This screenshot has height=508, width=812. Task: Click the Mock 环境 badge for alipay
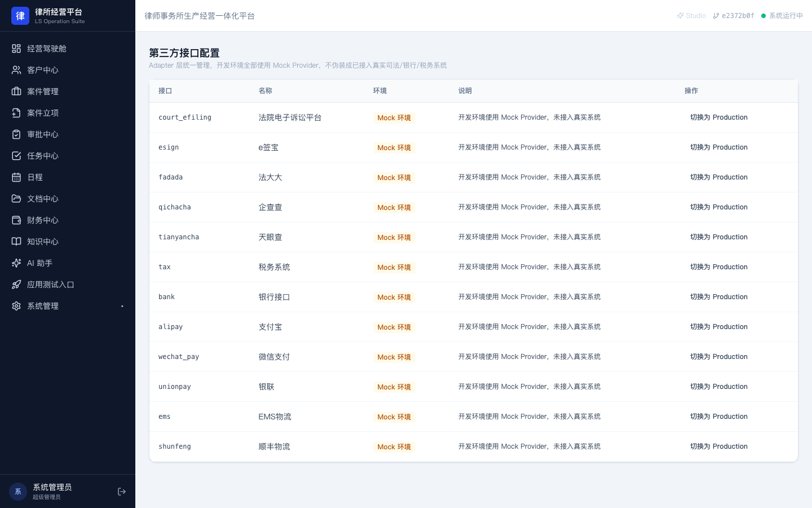coord(394,327)
